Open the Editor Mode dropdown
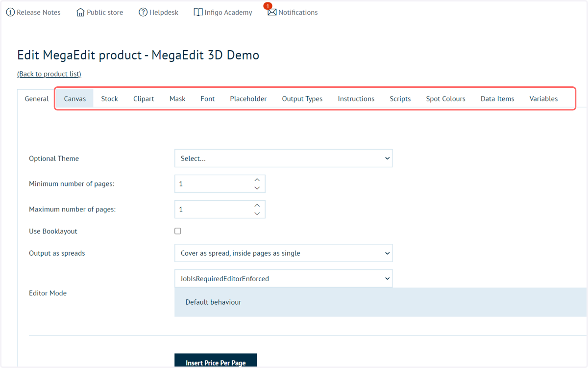 (284, 279)
